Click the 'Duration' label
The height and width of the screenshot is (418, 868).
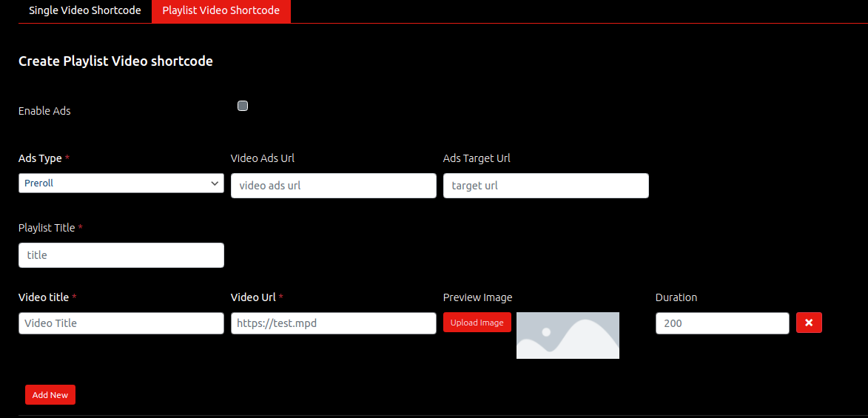[676, 297]
